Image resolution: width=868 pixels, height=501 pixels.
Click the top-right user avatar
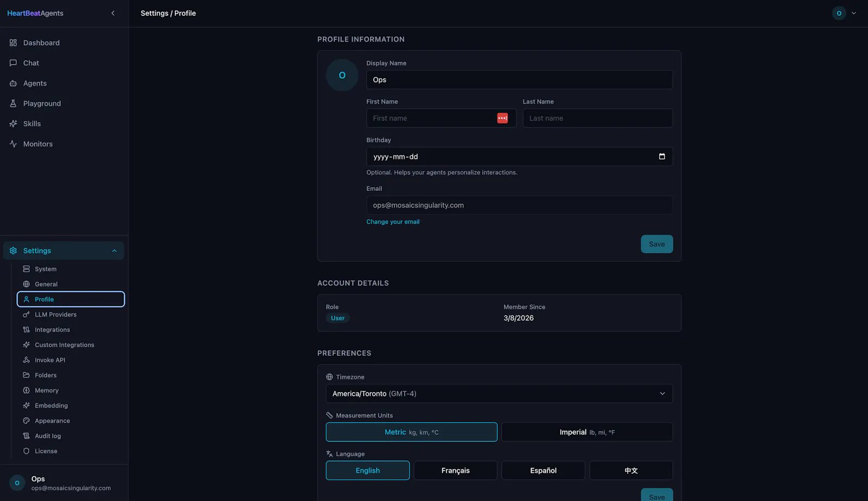point(839,13)
